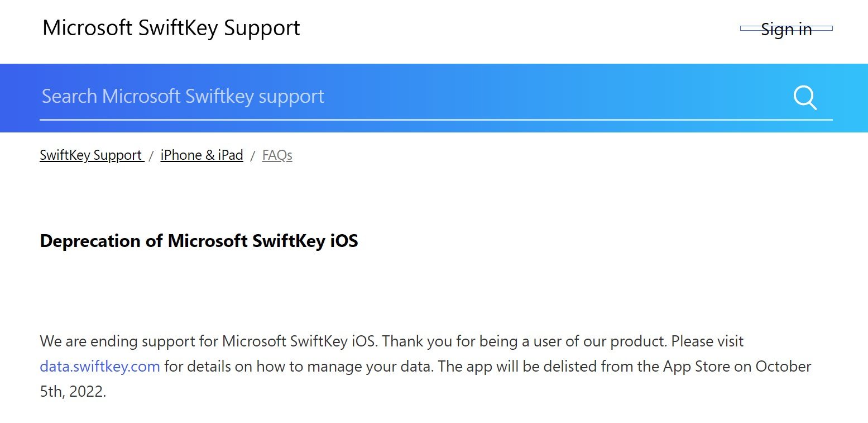868x423 pixels.
Task: Open the account sign-in page
Action: [x=786, y=29]
